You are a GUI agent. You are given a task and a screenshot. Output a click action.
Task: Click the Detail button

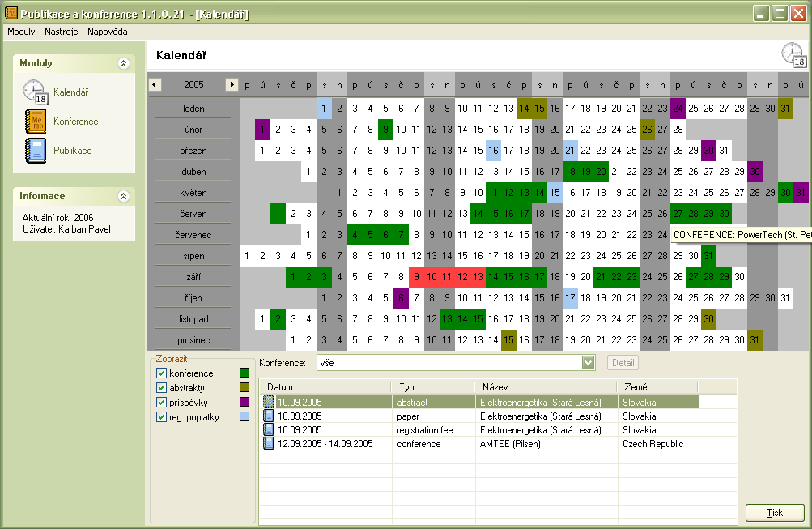[623, 363]
